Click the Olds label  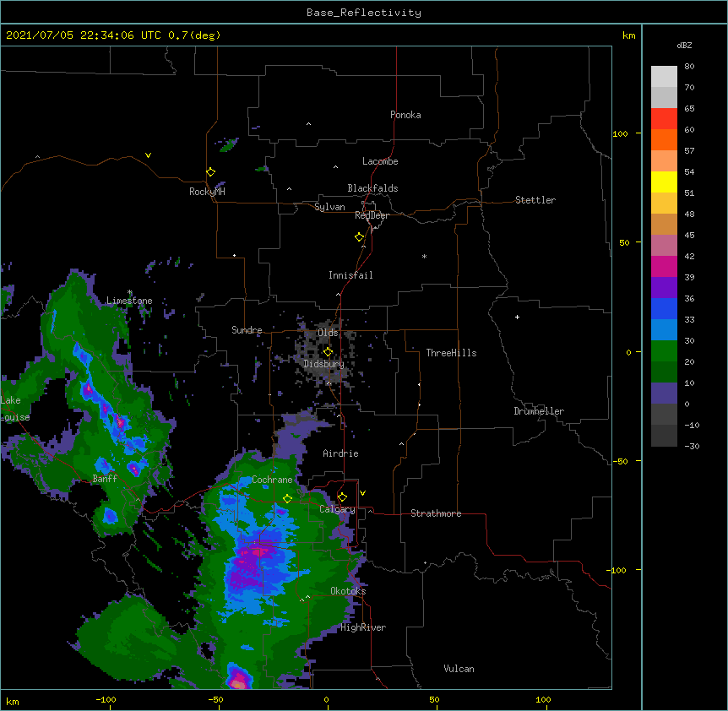point(328,333)
